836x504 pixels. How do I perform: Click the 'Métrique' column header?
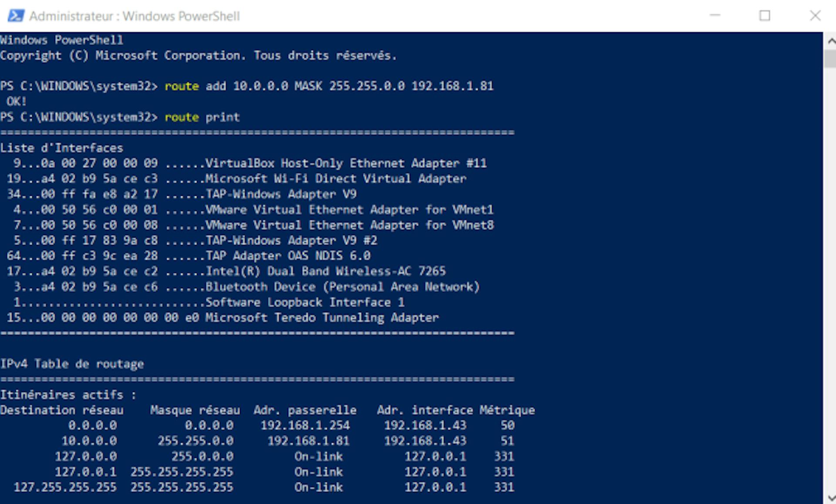coord(507,410)
